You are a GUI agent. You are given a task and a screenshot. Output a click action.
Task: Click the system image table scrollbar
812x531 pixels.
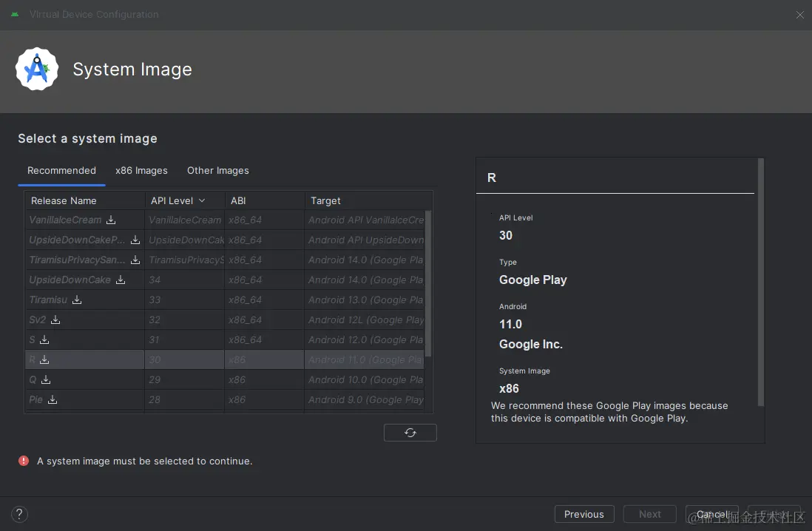pyautogui.click(x=428, y=281)
